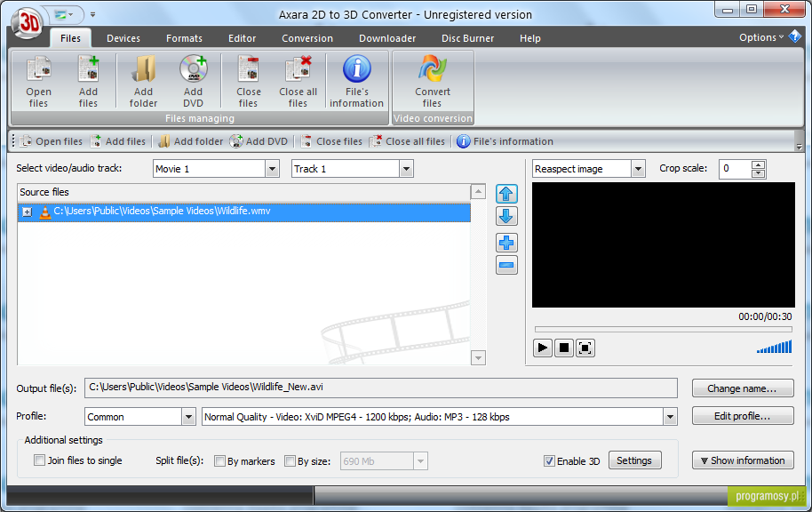Switch to the Conversion tab
812x512 pixels.
(307, 38)
